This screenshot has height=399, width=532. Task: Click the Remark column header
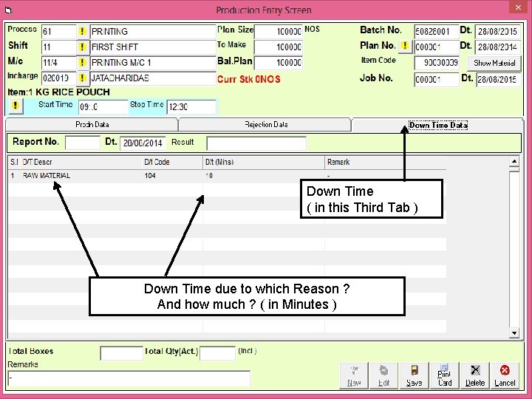pyautogui.click(x=386, y=162)
